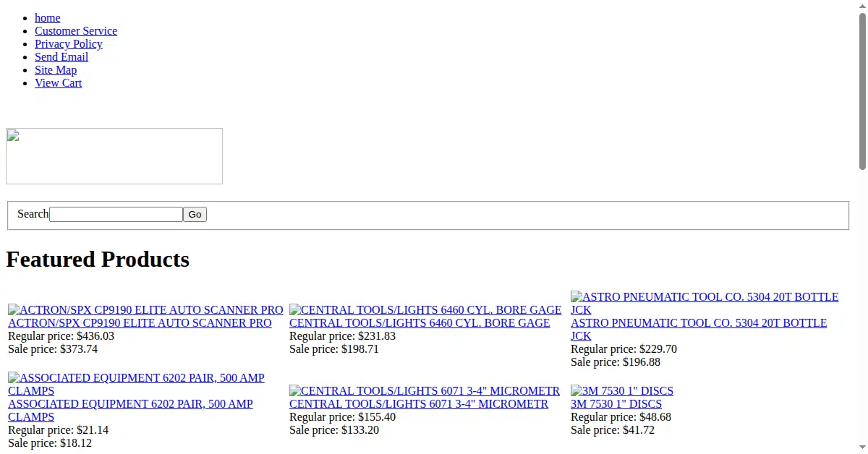Select Sale price: $196.88 text
This screenshot has width=868, height=454.
pos(616,362)
